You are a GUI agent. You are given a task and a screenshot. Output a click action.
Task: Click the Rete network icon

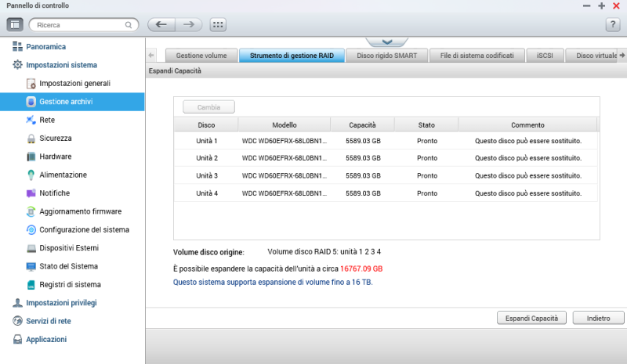point(31,120)
